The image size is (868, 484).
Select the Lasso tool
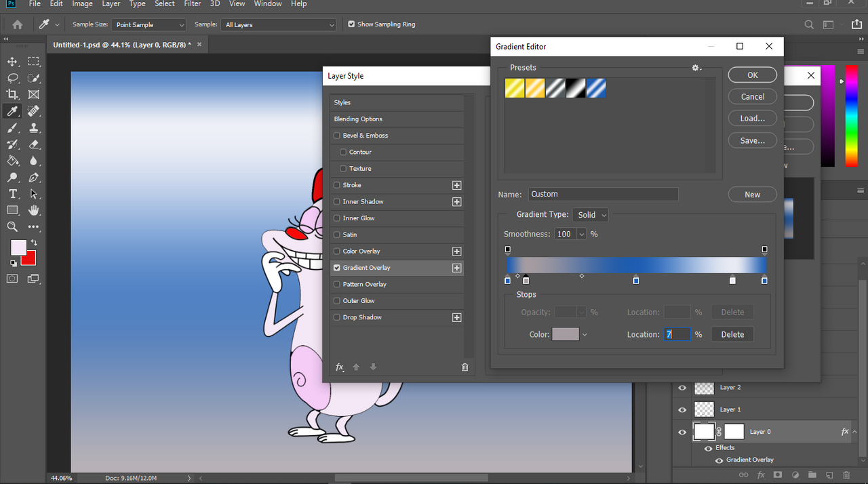point(12,78)
